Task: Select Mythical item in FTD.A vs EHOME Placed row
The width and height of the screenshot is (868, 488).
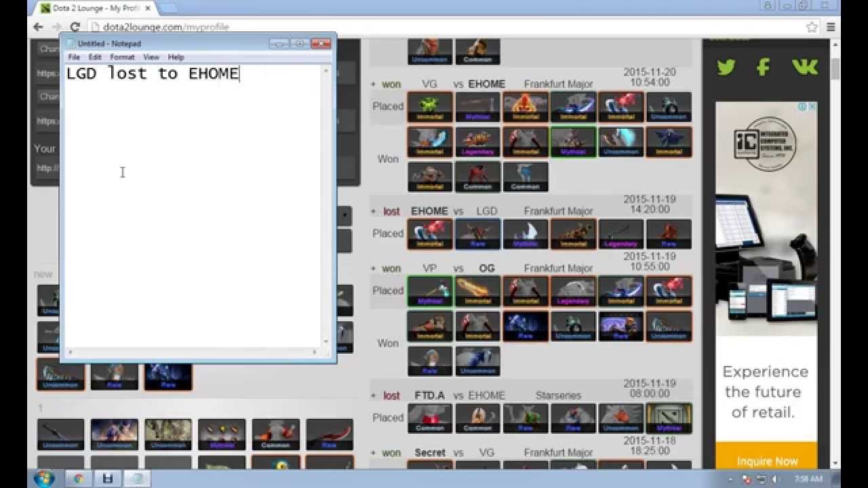Action: tap(669, 418)
